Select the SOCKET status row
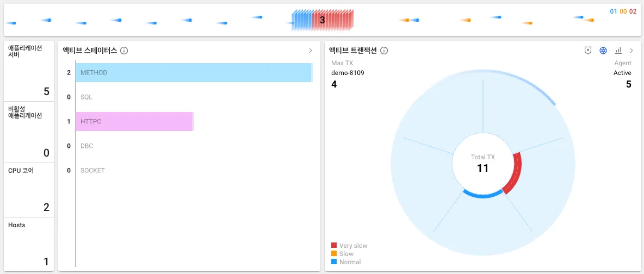 [x=92, y=170]
